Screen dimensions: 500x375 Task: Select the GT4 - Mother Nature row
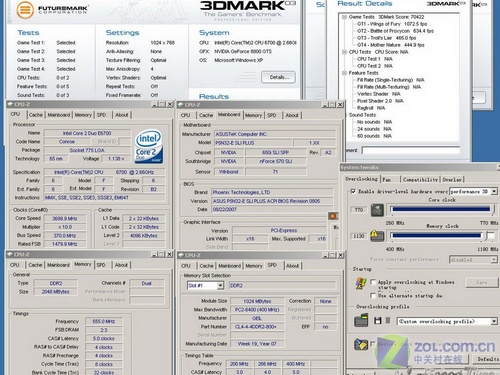click(x=391, y=45)
